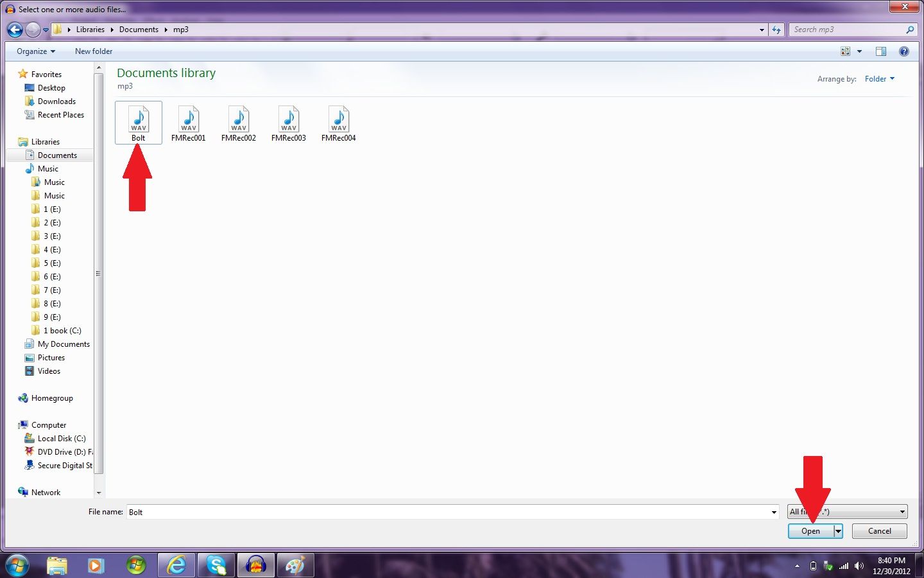Launch Windows Media Player from the taskbar
Screen dimensions: 924x578
(x=96, y=565)
